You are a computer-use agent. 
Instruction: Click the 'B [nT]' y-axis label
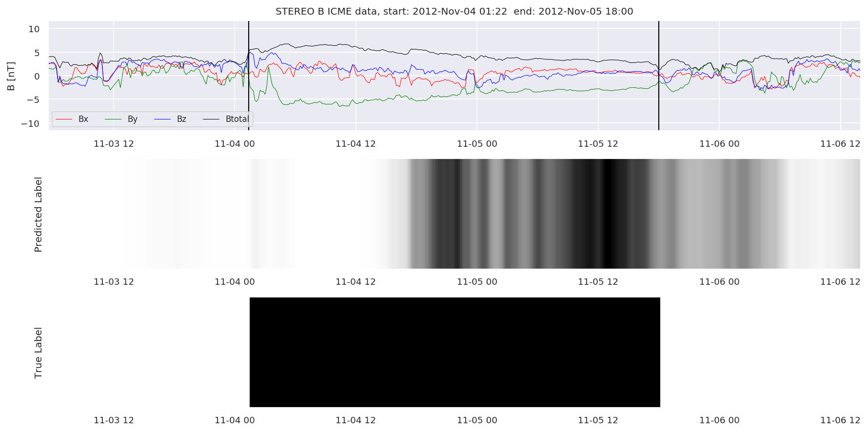point(11,76)
